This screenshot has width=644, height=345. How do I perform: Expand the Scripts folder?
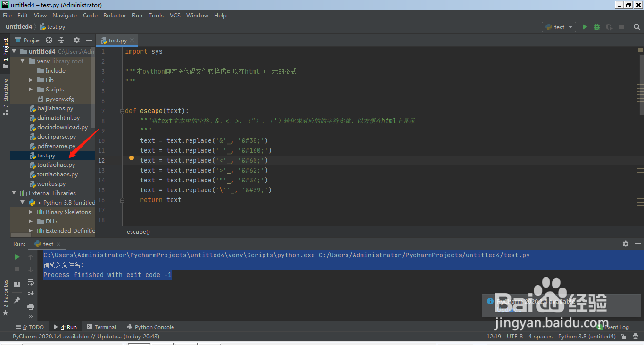point(31,89)
